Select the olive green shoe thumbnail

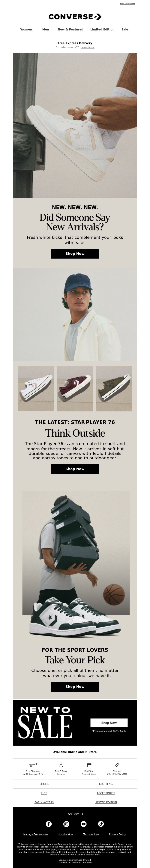tap(114, 388)
